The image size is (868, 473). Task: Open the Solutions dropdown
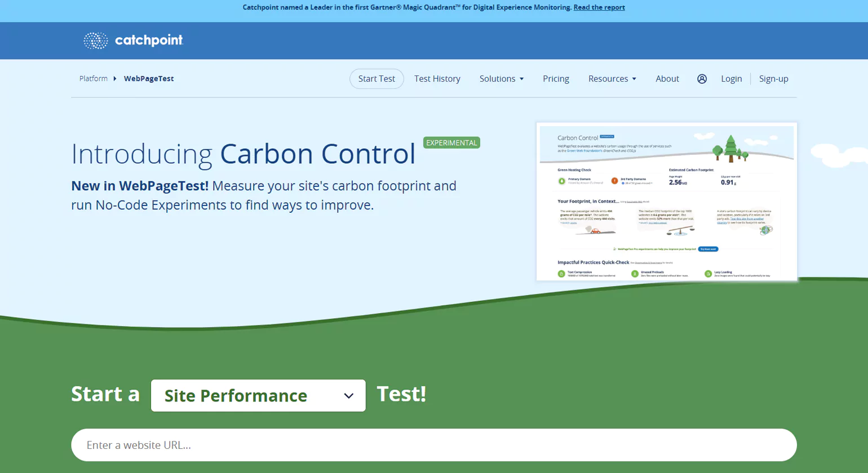pyautogui.click(x=501, y=79)
